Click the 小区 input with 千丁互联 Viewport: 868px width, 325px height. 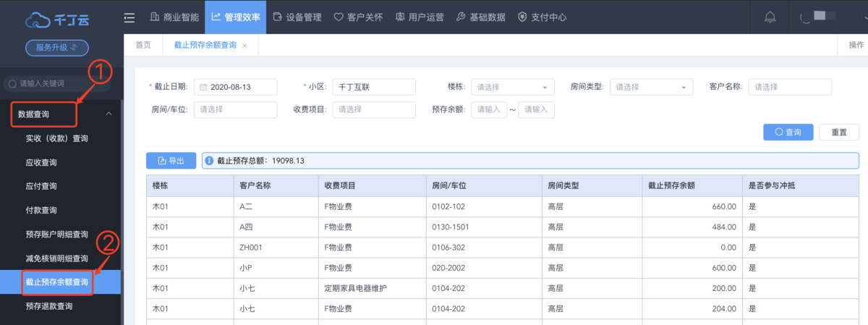[374, 87]
